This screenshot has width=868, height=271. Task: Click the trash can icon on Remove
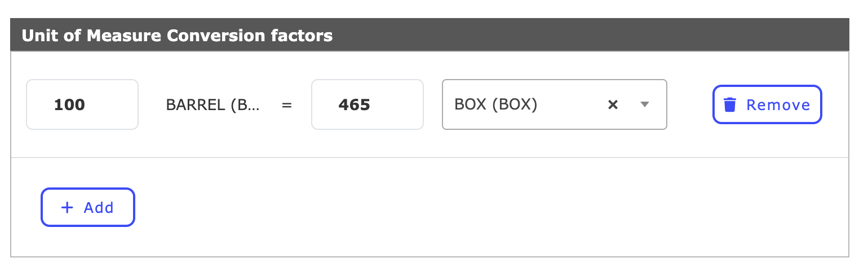pos(730,104)
